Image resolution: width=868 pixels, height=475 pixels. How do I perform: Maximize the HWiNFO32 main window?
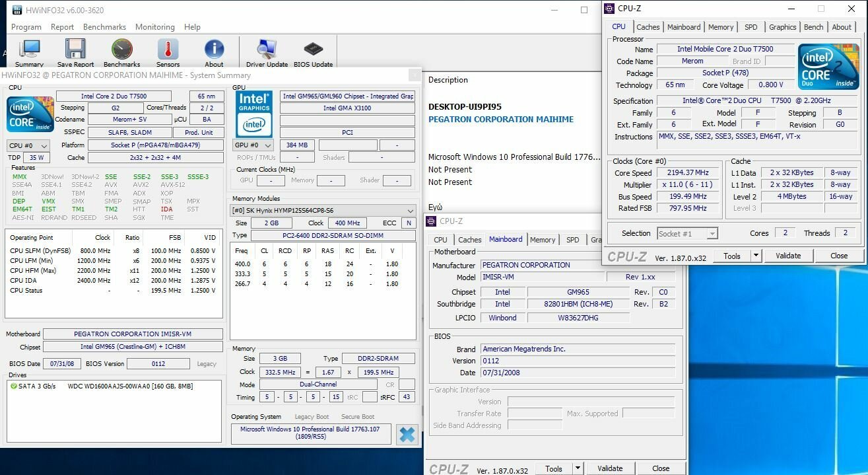coord(584,10)
